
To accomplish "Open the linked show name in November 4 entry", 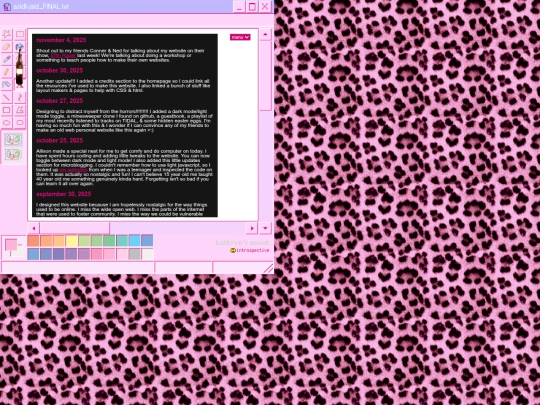I will click(x=63, y=55).
